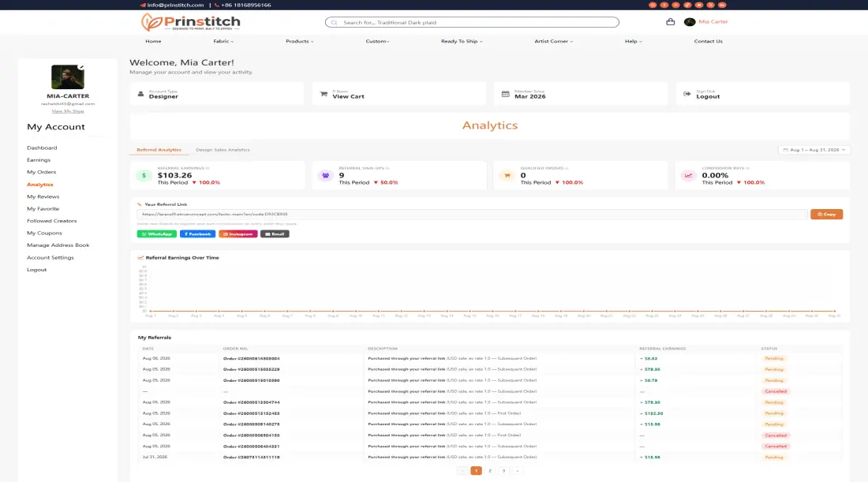868x482 pixels.
Task: Open Earnings in the sidebar
Action: coord(39,160)
